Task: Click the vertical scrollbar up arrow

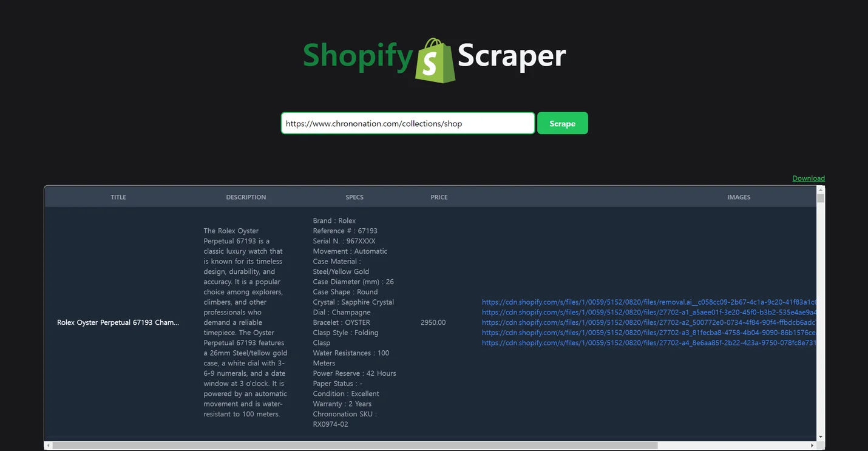Action: click(821, 190)
